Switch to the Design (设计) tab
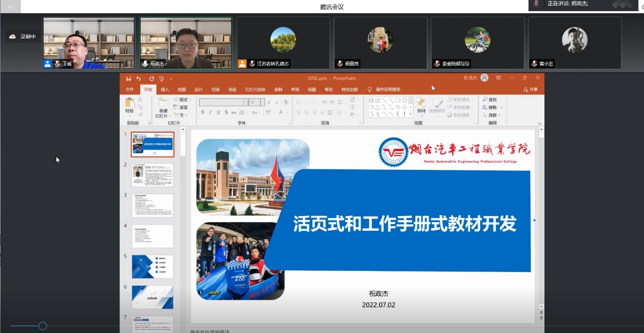Screen dimensions: 644x333 point(199,89)
